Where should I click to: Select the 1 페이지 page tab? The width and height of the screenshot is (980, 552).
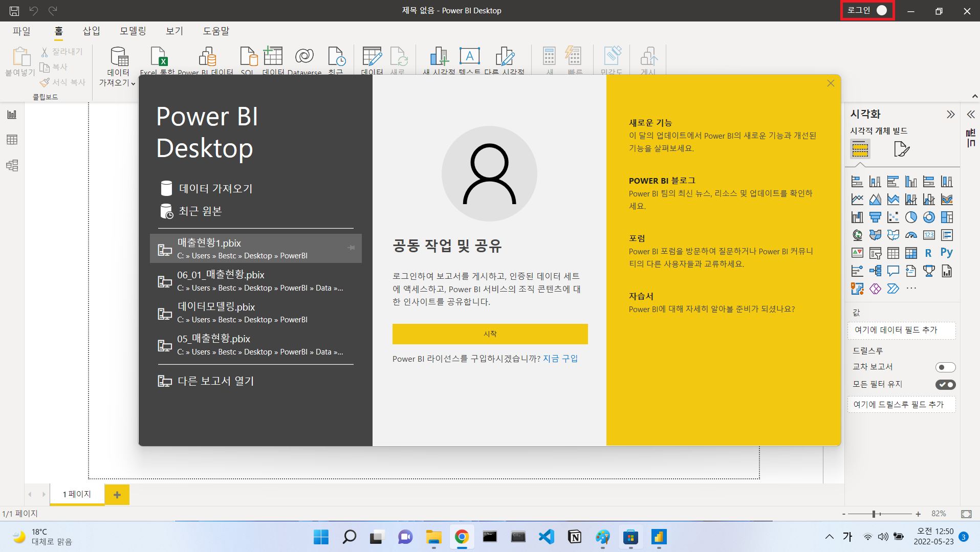point(77,494)
